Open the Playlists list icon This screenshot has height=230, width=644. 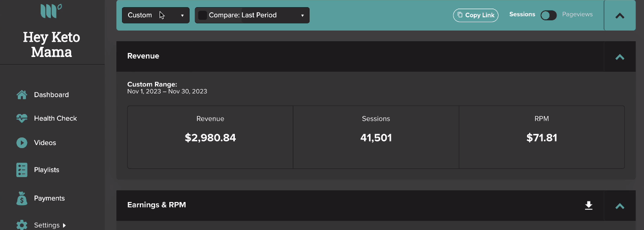coord(22,170)
